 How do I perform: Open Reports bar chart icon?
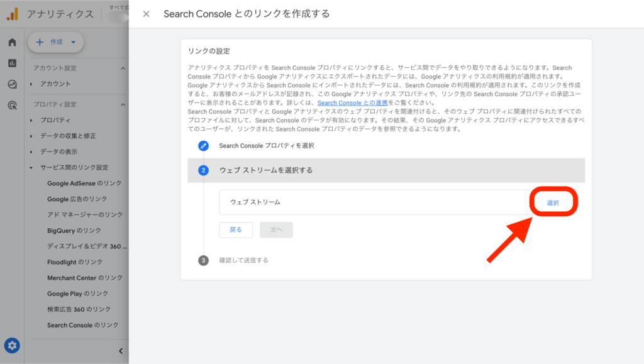pos(12,63)
